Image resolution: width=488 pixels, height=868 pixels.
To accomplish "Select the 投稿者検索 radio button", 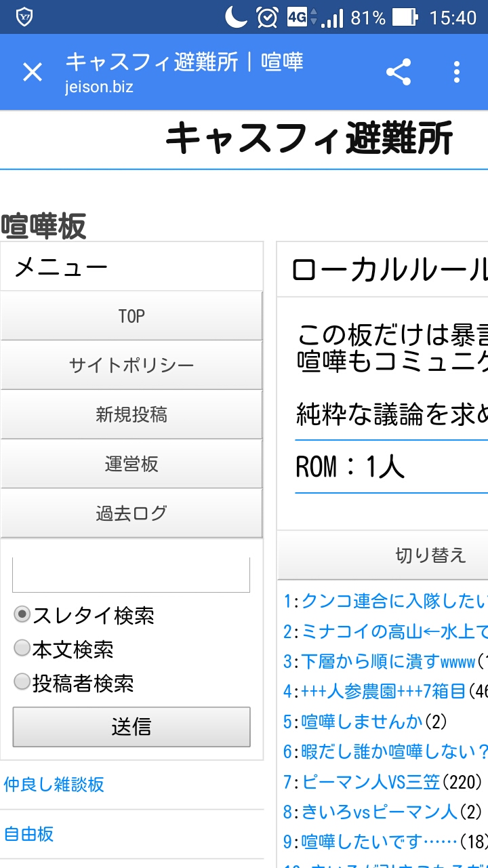I will point(22,682).
